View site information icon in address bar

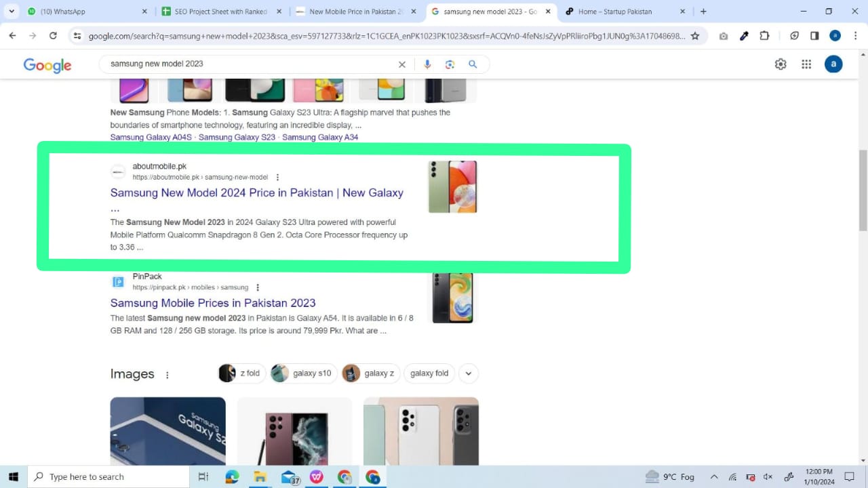[77, 36]
